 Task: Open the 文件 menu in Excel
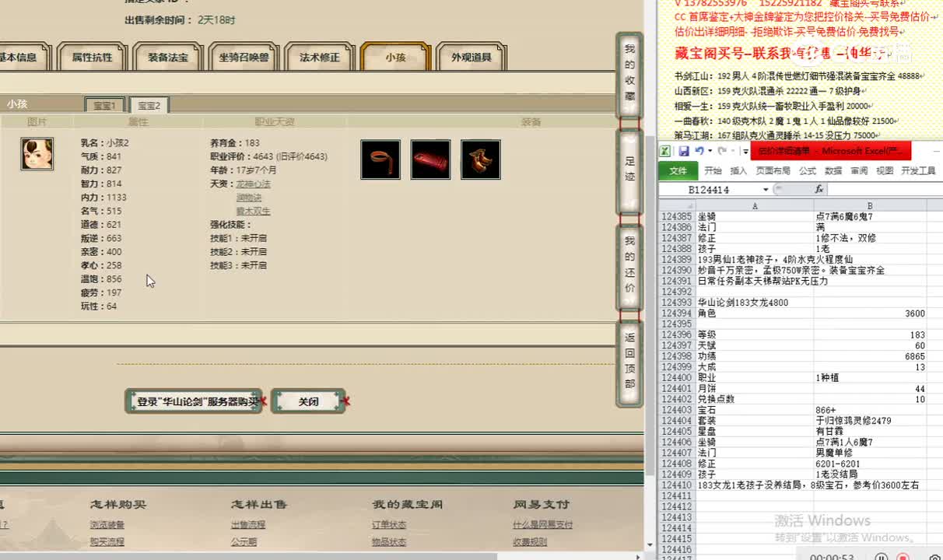678,170
